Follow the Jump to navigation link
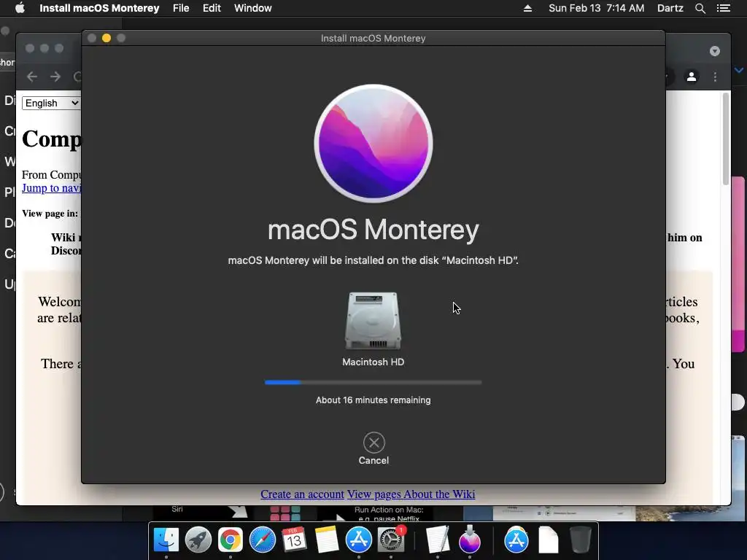This screenshot has width=747, height=560. (52, 188)
